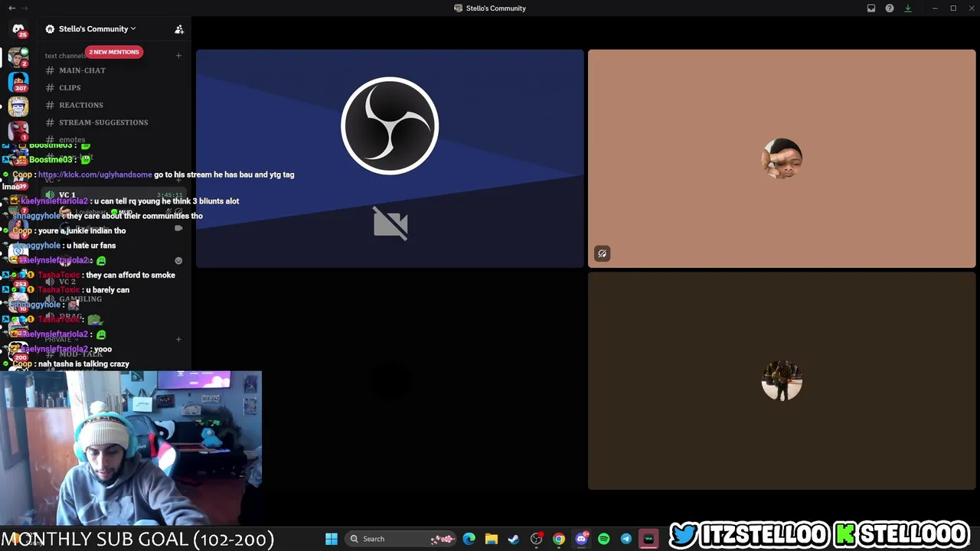Click the green update download icon
Image resolution: width=980 pixels, height=551 pixels.
pos(908,8)
